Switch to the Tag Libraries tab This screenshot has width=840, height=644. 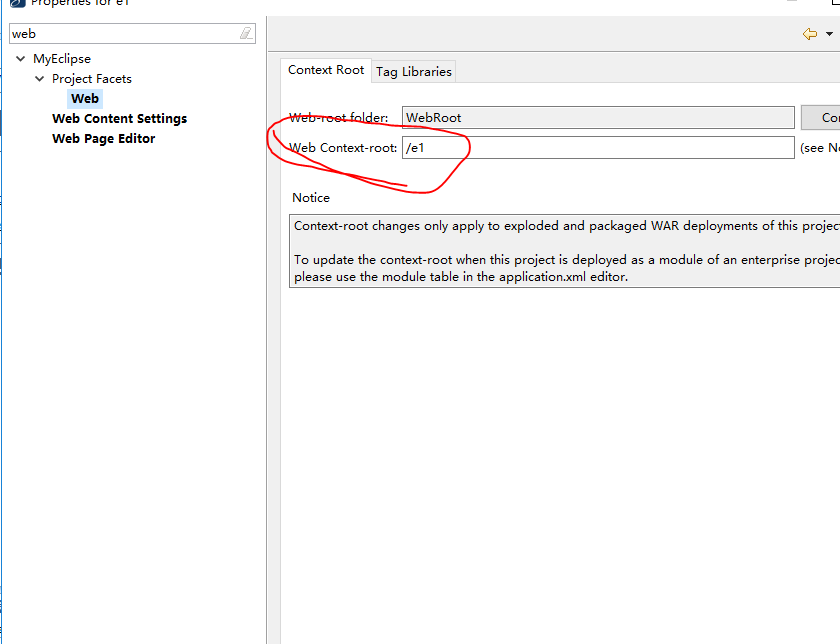pyautogui.click(x=414, y=71)
